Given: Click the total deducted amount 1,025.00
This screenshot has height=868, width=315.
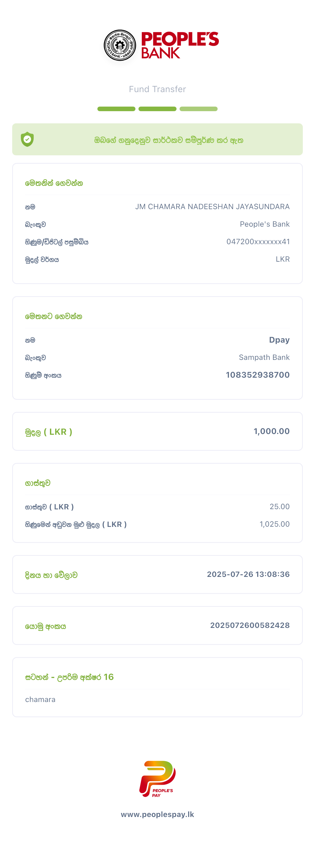Looking at the screenshot, I should pyautogui.click(x=274, y=524).
